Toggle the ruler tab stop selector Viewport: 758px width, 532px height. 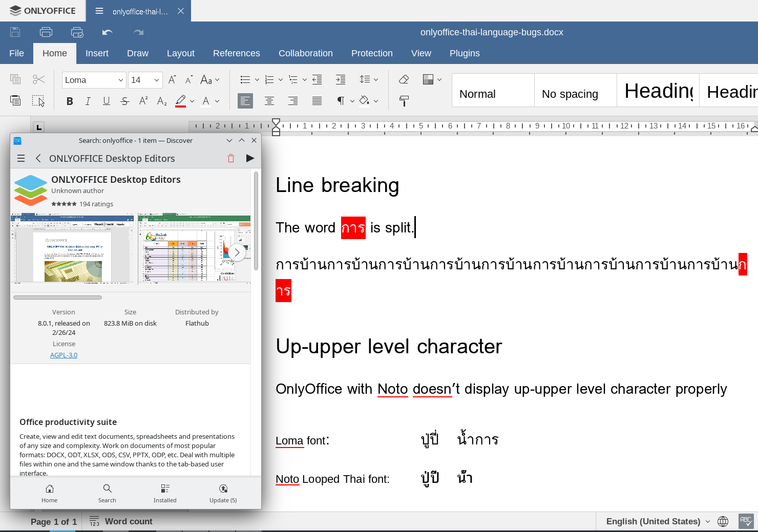(x=39, y=127)
